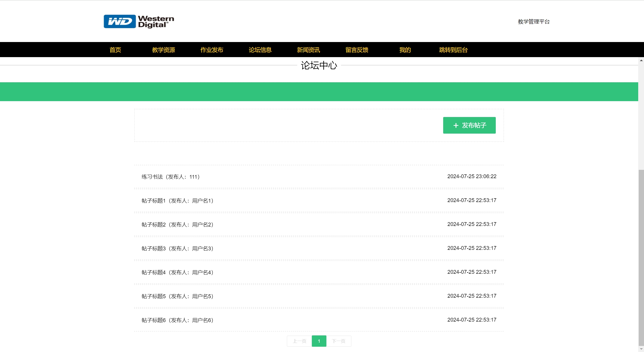Go to 教学资源 menu item
The width and height of the screenshot is (644, 352).
(164, 50)
